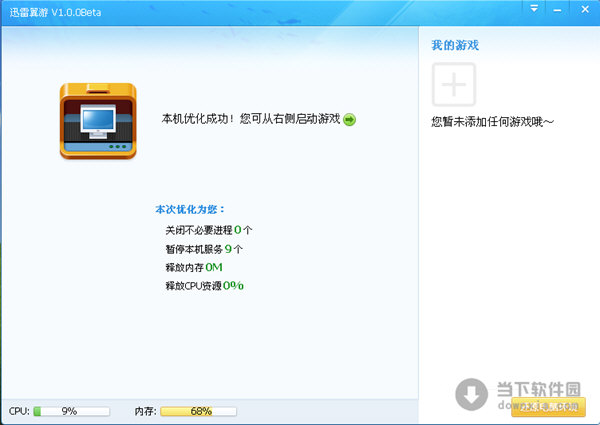Click the 释放内存 0M line

pyautogui.click(x=194, y=267)
